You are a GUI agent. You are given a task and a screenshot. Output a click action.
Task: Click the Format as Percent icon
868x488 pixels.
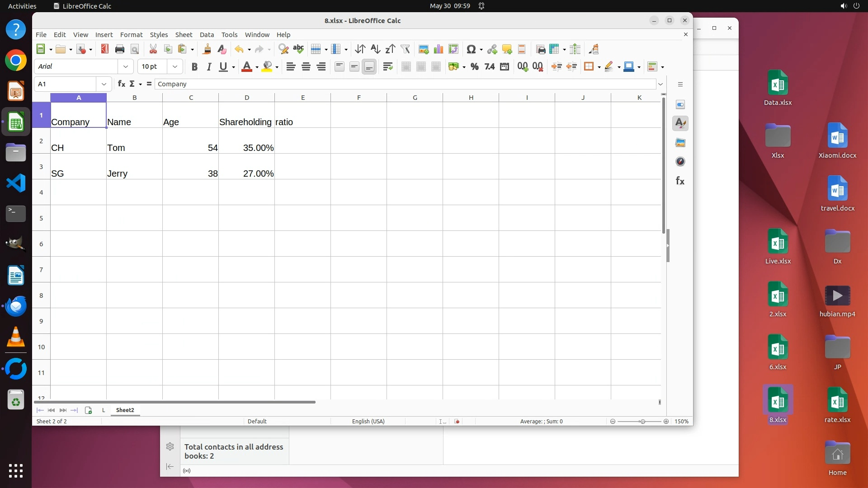(474, 67)
